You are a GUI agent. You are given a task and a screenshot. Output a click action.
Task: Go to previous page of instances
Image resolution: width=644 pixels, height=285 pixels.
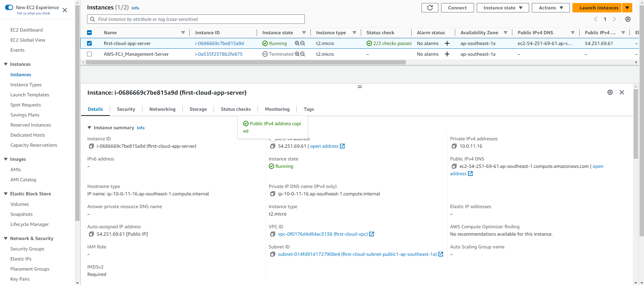(x=596, y=19)
